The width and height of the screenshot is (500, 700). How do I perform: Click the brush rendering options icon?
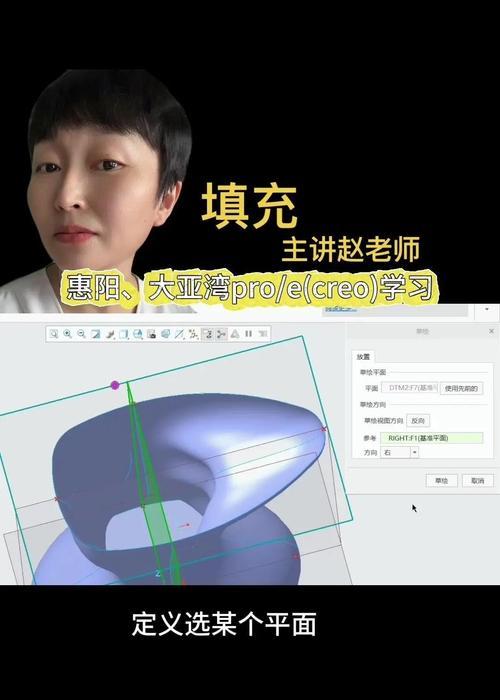click(110, 334)
